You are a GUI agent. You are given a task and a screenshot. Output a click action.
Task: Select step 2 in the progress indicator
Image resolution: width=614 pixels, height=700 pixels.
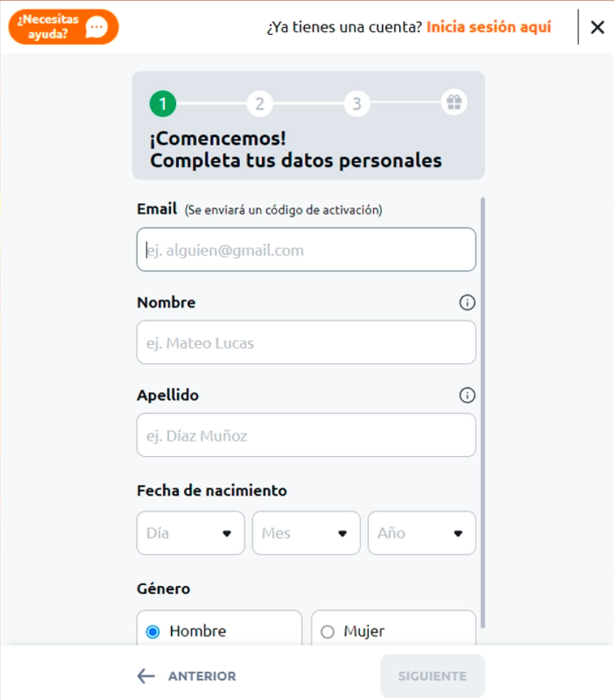(x=260, y=103)
